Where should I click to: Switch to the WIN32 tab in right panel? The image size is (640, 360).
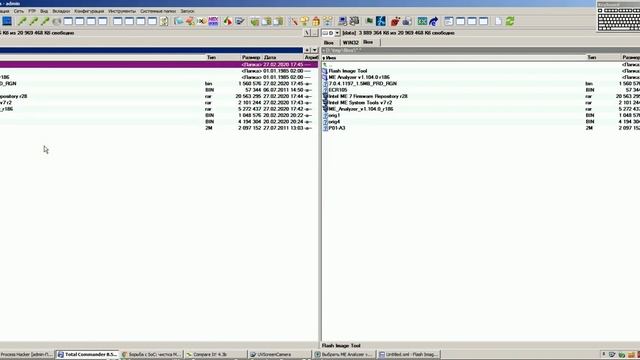350,42
